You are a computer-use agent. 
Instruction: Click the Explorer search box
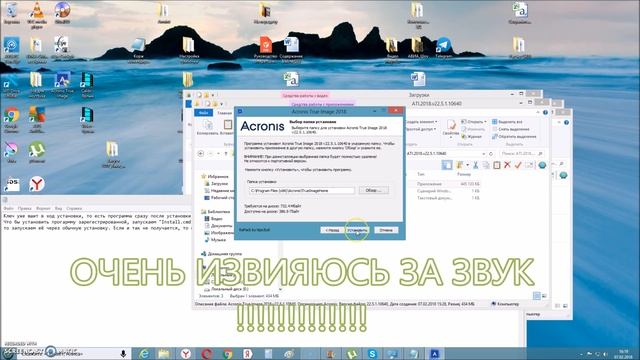522,153
